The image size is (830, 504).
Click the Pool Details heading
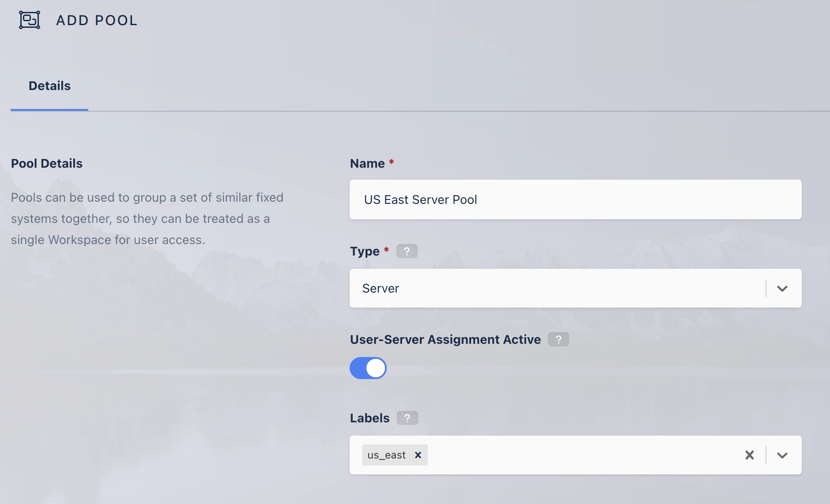[x=47, y=163]
